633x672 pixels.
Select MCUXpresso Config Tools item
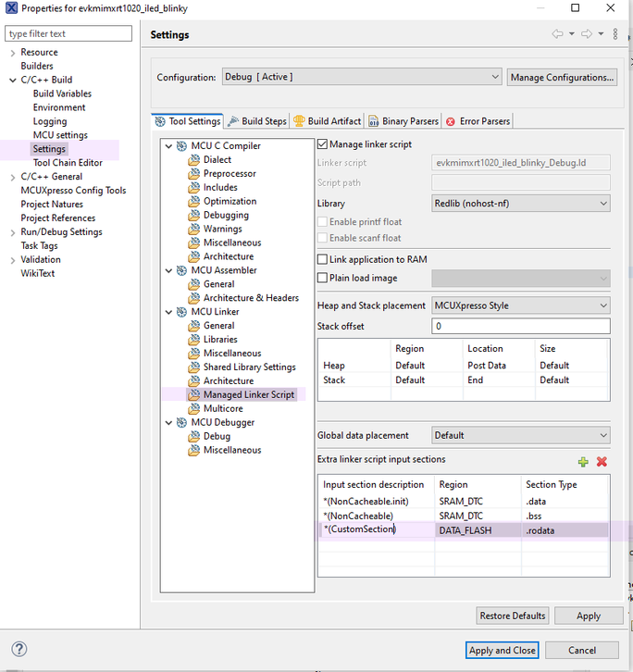73,191
